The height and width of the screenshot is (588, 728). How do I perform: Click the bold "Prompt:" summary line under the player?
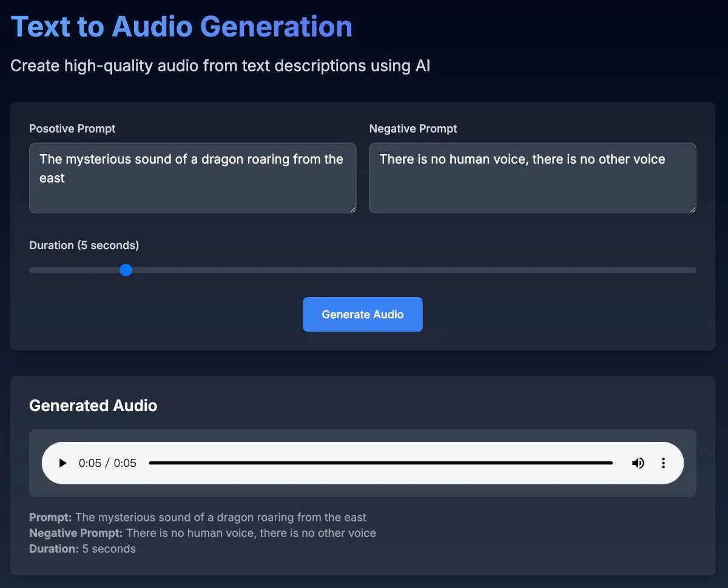coord(197,518)
